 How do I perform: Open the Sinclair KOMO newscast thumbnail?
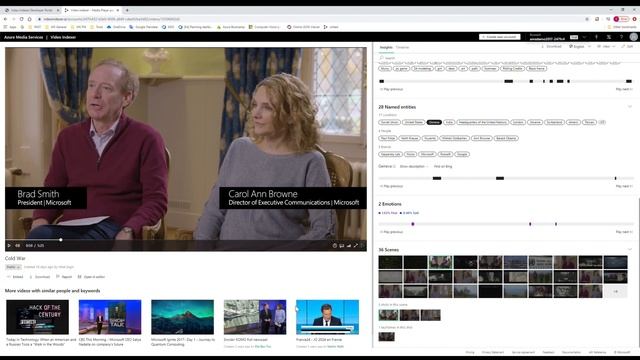coord(255,317)
